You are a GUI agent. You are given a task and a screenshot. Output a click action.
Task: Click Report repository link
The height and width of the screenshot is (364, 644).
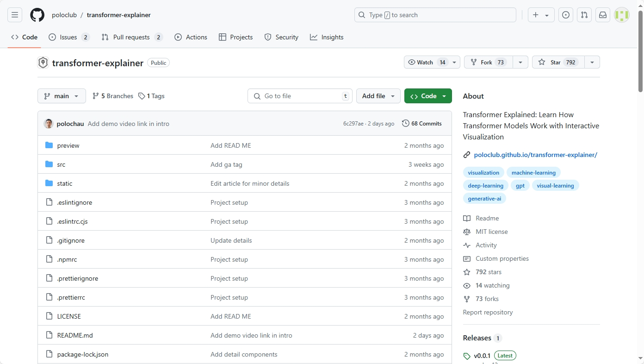tap(488, 312)
